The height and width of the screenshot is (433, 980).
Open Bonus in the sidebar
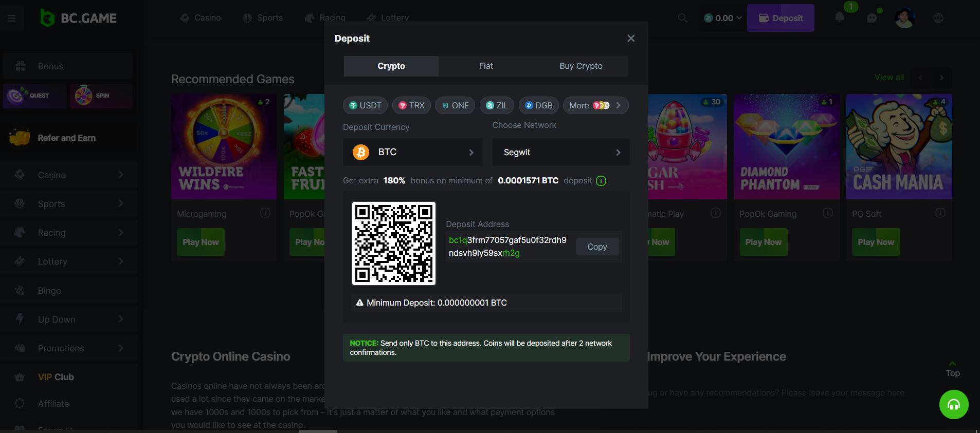coord(68,66)
